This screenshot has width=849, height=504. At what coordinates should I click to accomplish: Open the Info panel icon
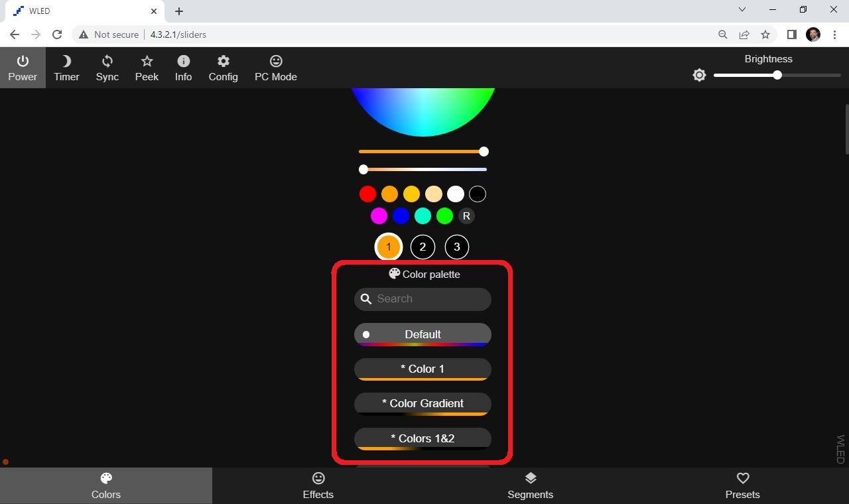(x=183, y=66)
